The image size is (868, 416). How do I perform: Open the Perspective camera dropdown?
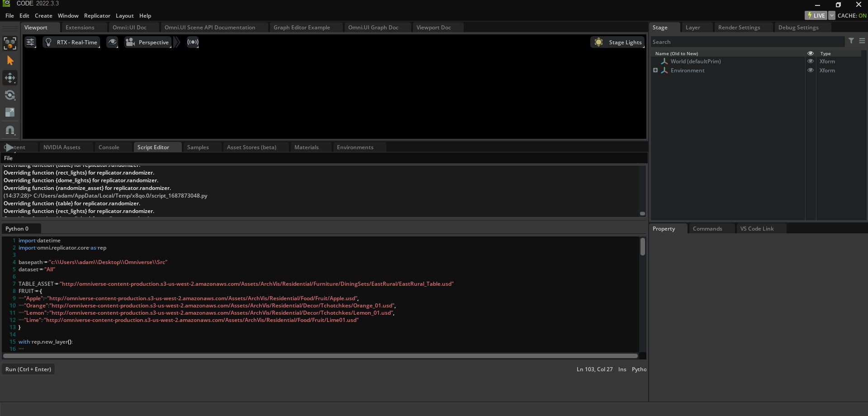click(x=148, y=42)
